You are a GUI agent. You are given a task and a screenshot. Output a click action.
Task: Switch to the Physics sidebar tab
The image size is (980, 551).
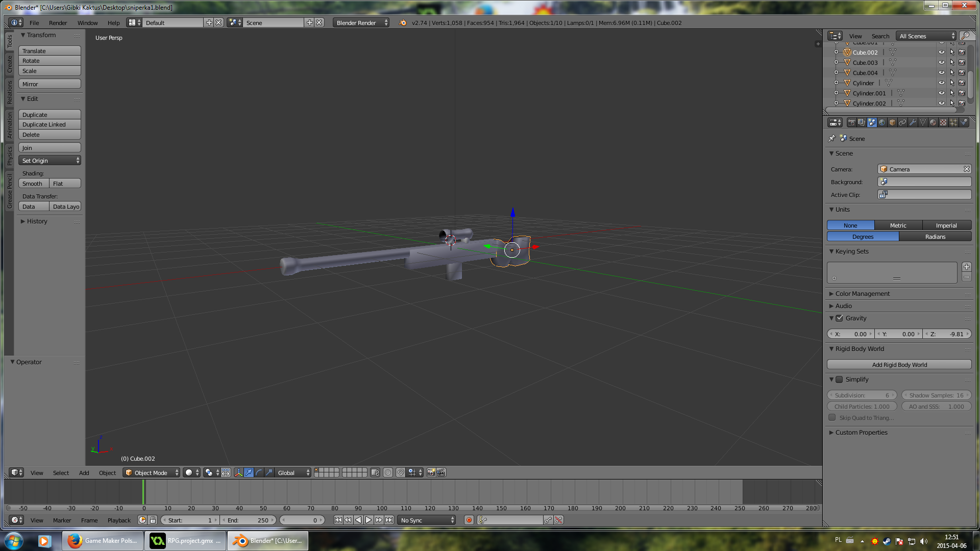point(10,156)
